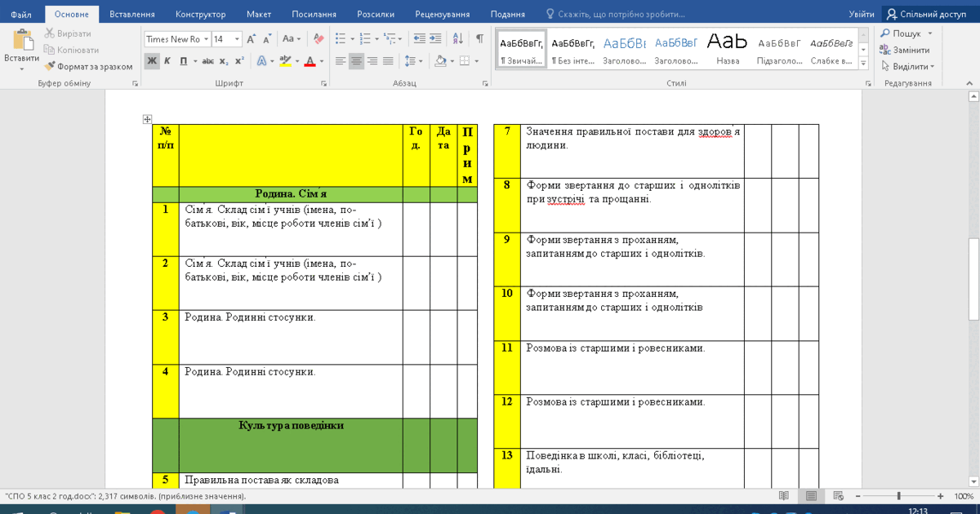The height and width of the screenshot is (514, 980).
Task: Sort the selection with the A-Z sort icon
Action: click(458, 39)
